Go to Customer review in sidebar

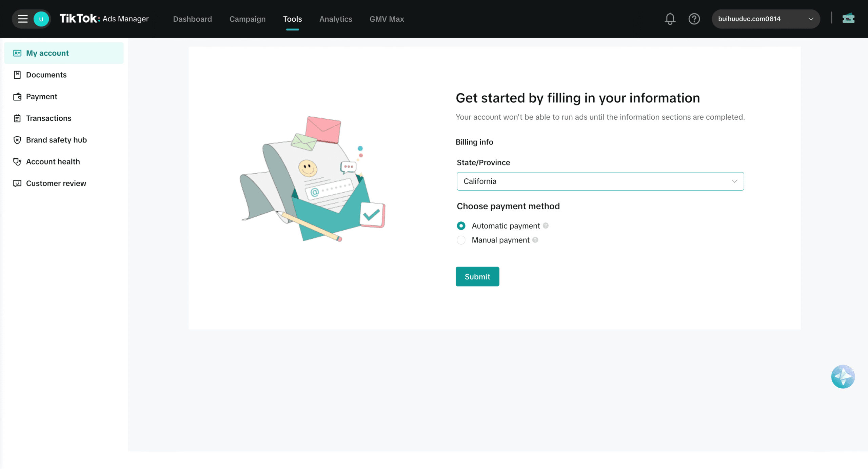tap(56, 183)
